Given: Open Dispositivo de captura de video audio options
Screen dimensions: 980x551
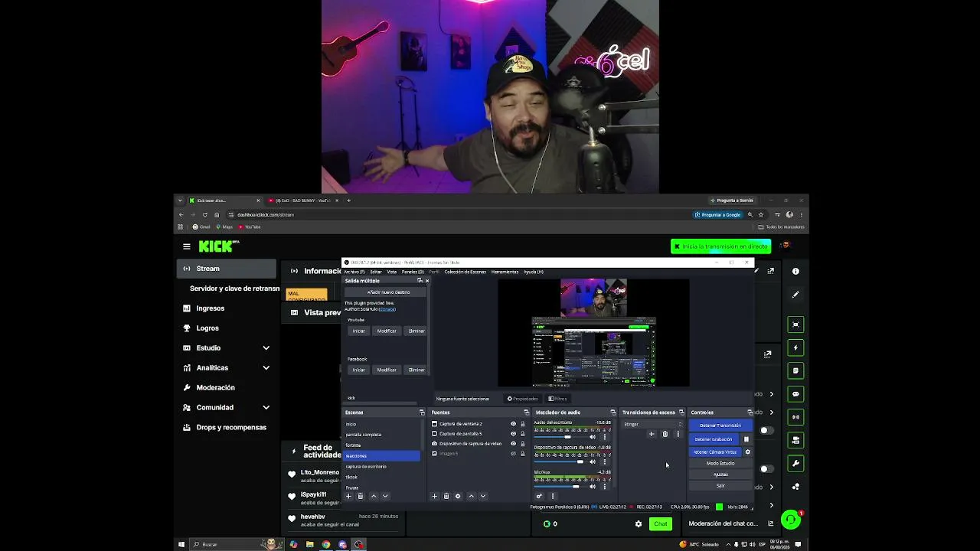Looking at the screenshot, I should (604, 461).
